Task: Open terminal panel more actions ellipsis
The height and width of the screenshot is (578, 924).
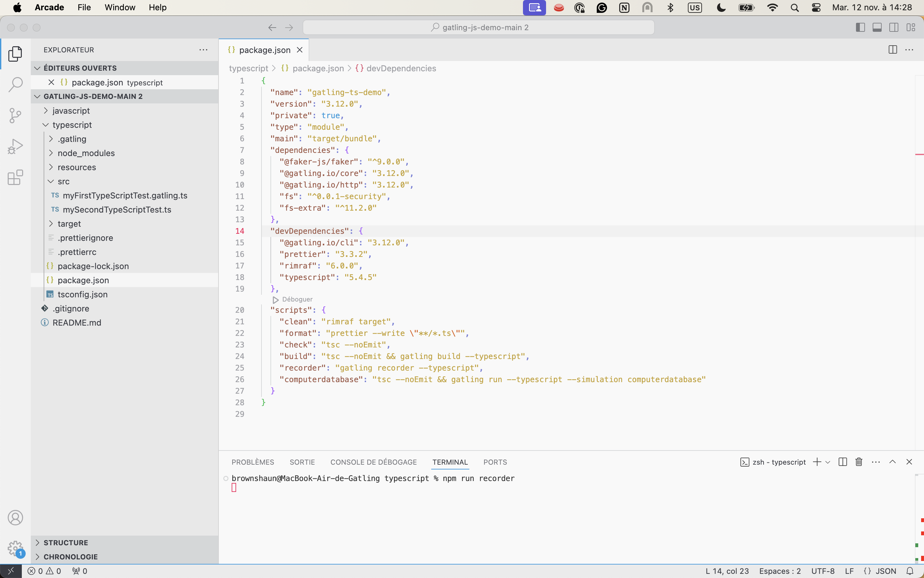Action: [x=876, y=462]
